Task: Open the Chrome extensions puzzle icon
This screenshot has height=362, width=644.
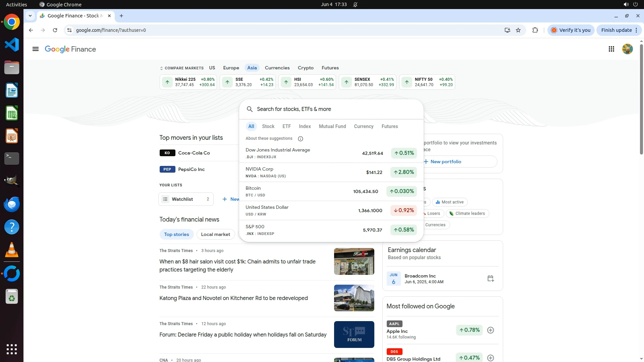Action: click(x=535, y=30)
